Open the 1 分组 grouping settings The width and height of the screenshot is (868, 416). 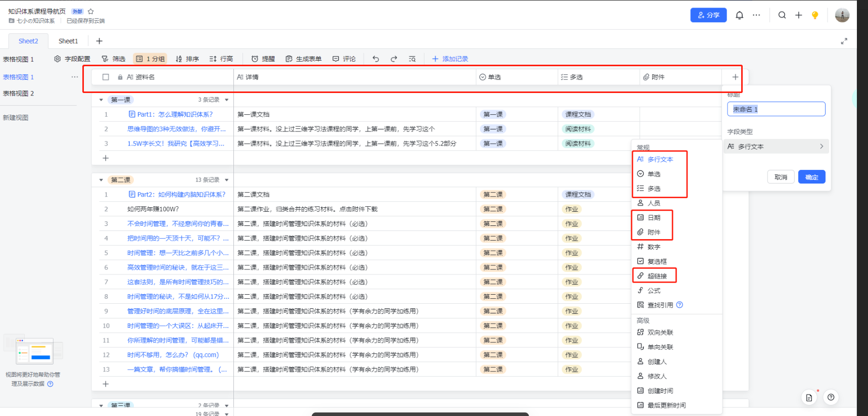150,59
